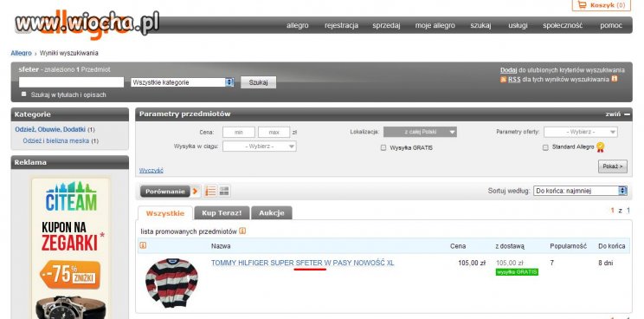The image size is (644, 319).
Task: Click Wyczyść link
Action: 151,171
